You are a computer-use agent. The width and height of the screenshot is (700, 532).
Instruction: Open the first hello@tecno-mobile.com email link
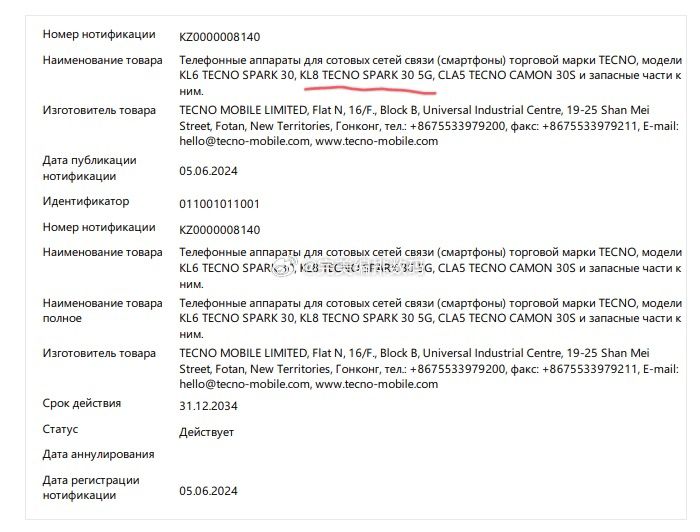coord(244,141)
